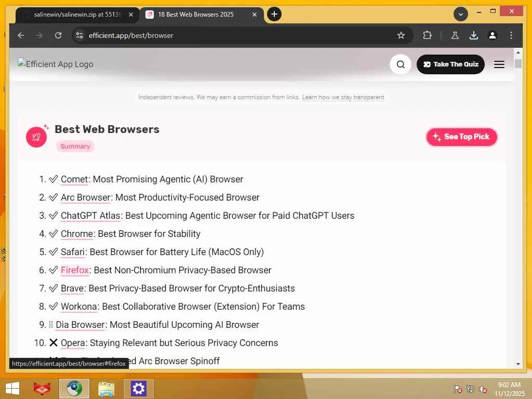Open the Opera link
Screen dimensions: 532x399
pyautogui.click(x=73, y=343)
